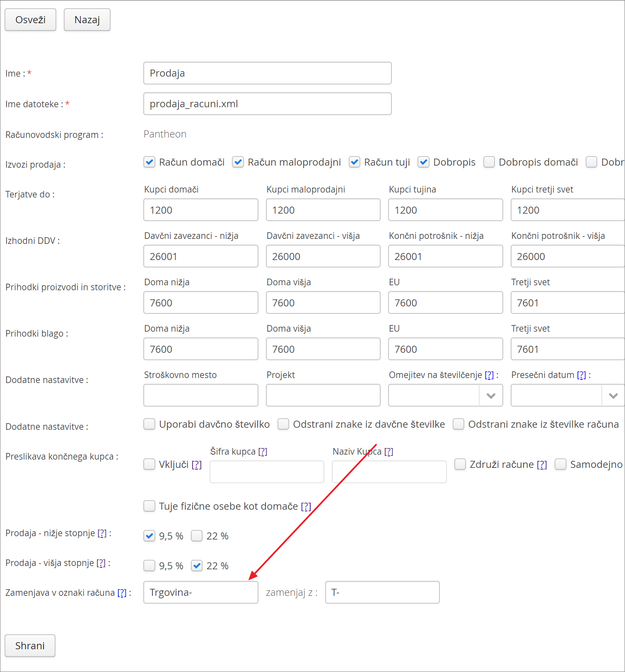625x672 pixels.
Task: Click the help link next to Omejitev na številčenje
Action: [x=489, y=375]
